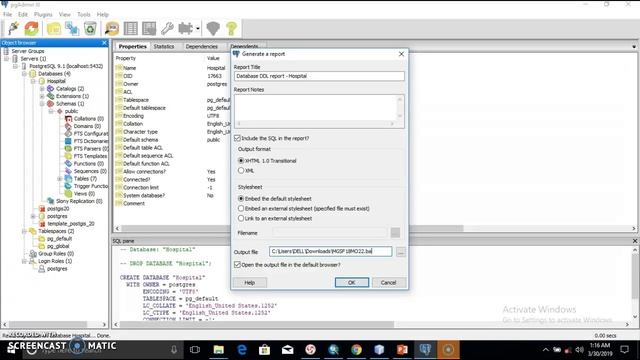
Task: Click the Report Notes text area
Action: pos(319,111)
